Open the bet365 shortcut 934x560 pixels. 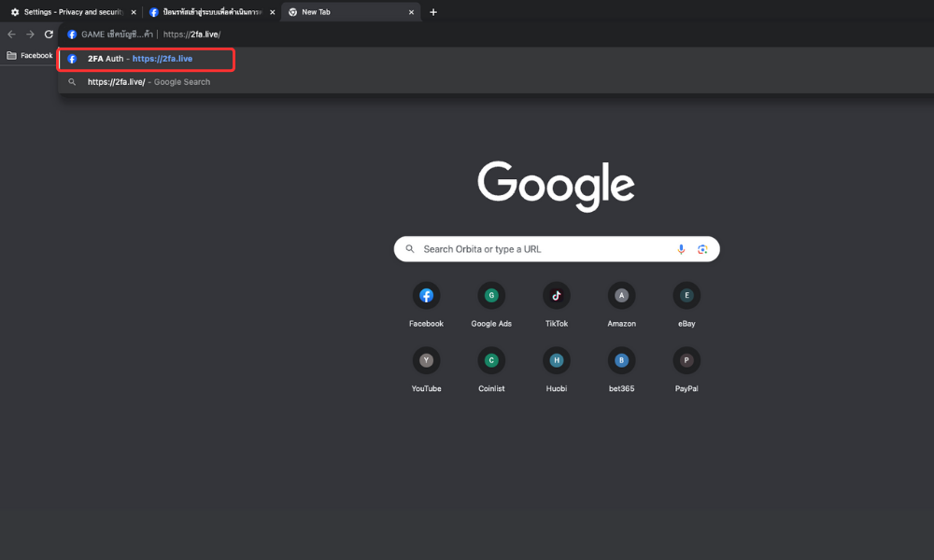[x=621, y=369]
